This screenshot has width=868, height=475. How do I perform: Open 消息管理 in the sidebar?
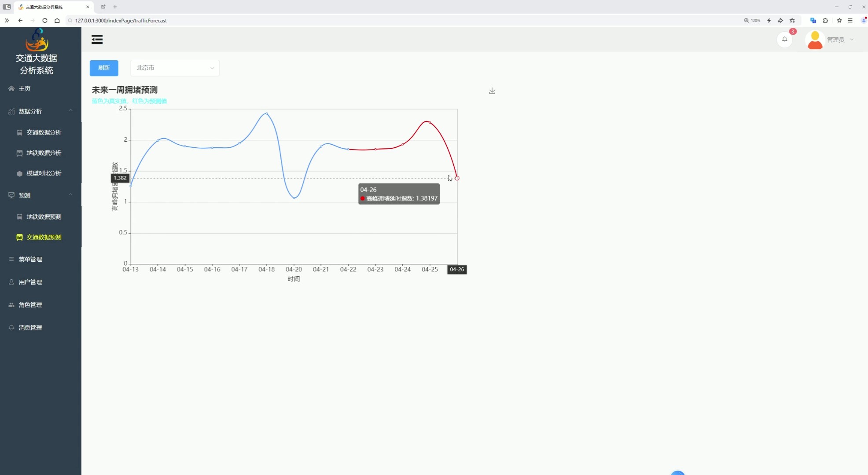point(30,328)
